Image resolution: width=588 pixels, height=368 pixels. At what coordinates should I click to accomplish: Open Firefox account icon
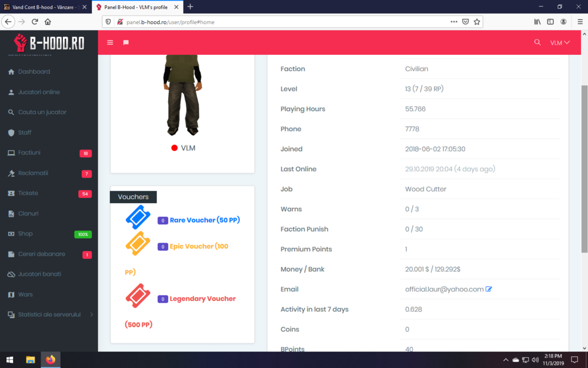(x=563, y=22)
